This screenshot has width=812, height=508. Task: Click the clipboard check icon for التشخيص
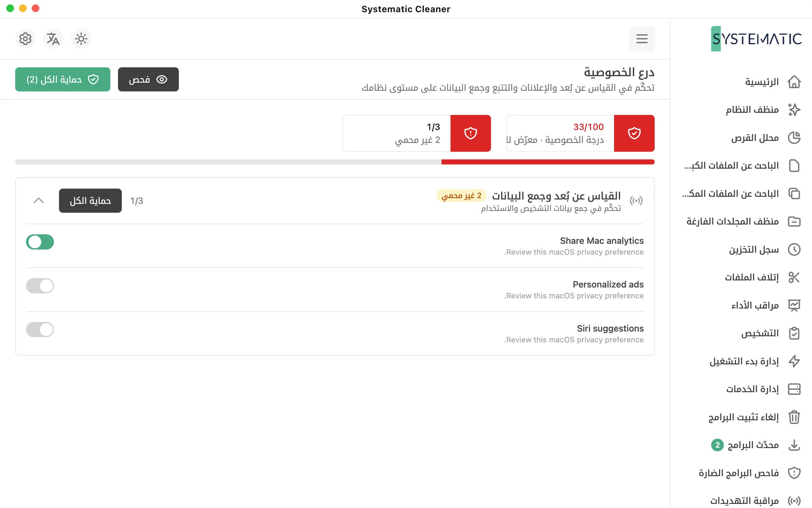tap(794, 333)
